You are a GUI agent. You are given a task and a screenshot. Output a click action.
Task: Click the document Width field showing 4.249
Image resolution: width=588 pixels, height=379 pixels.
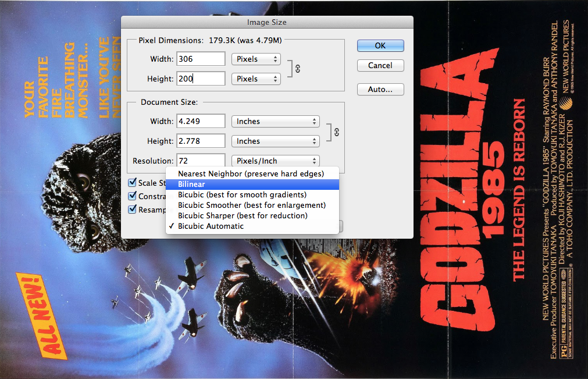click(x=201, y=121)
